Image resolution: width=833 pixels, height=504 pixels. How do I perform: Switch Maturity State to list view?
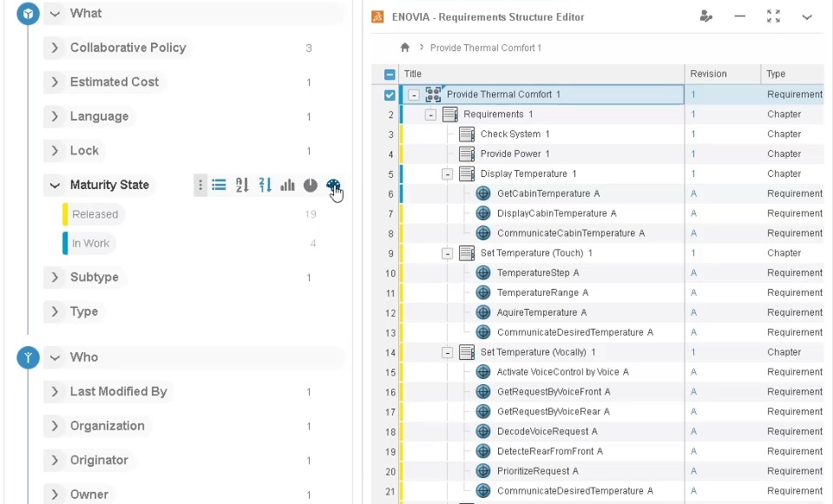click(219, 185)
